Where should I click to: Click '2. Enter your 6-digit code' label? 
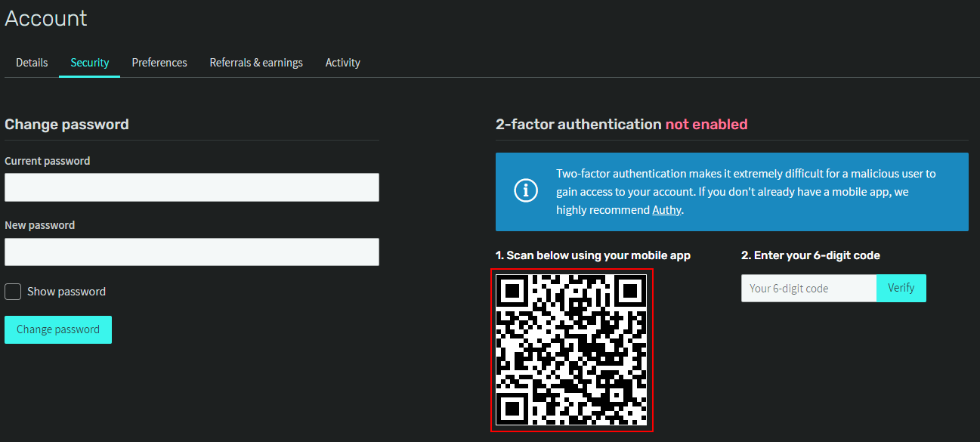(x=811, y=255)
